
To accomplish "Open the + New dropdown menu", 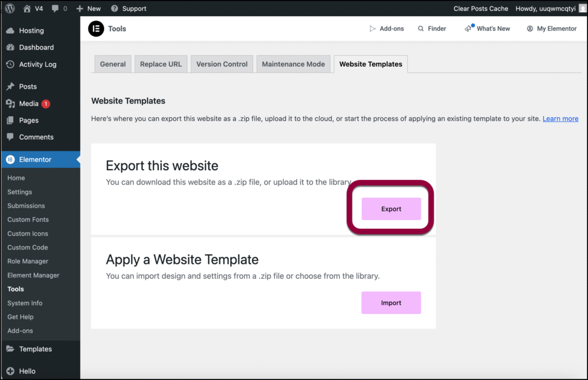I will coord(88,8).
